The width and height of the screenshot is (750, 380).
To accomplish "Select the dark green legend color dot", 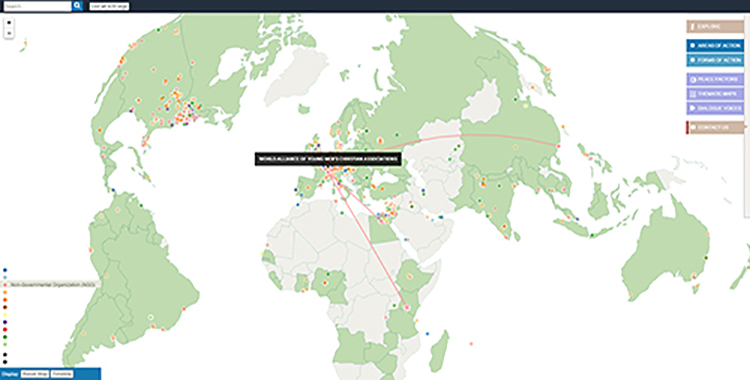I will point(5,337).
